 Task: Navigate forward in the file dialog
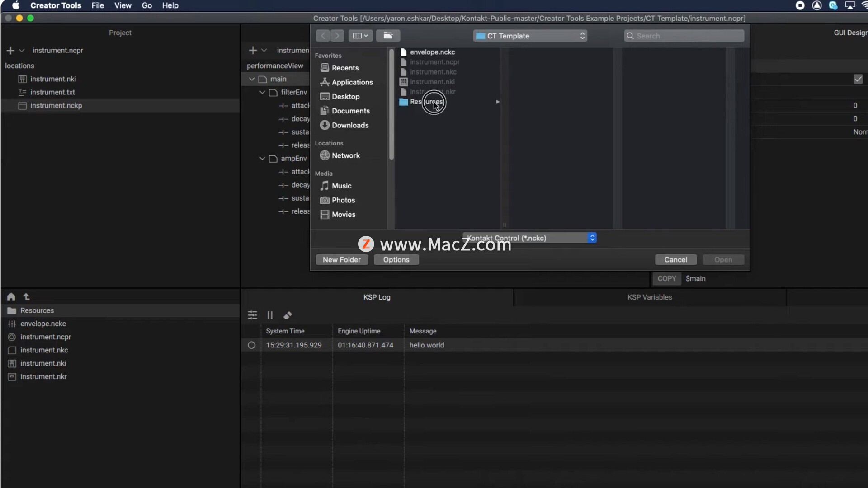337,36
